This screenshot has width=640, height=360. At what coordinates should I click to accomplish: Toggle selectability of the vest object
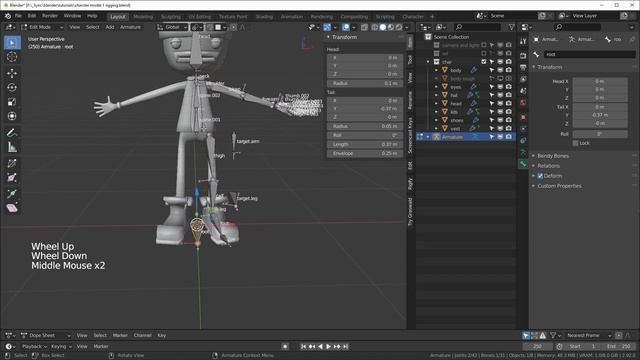(492, 129)
